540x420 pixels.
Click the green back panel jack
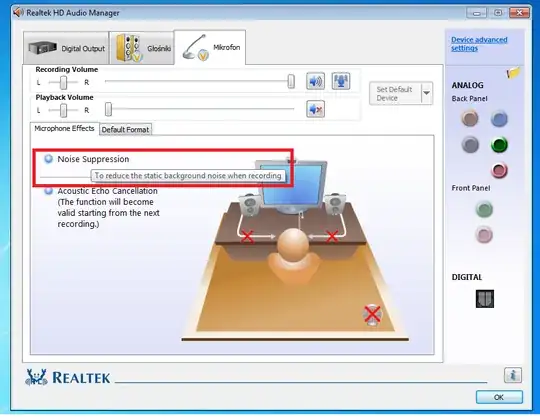click(x=499, y=144)
